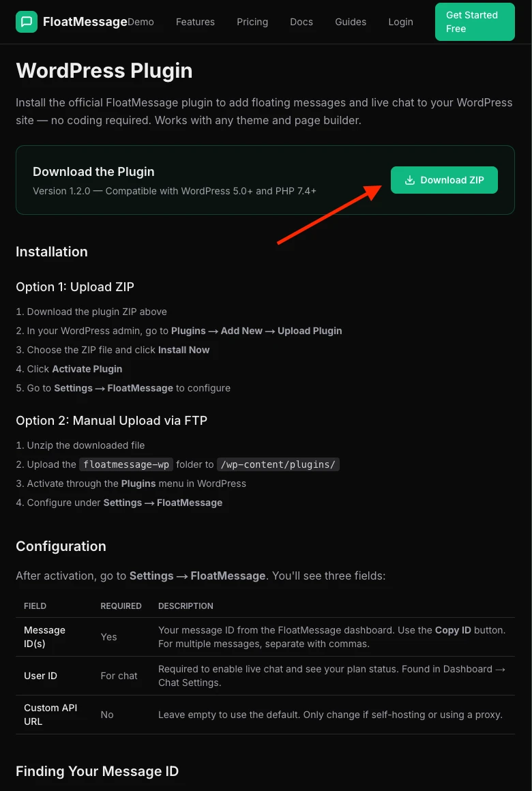Click the Activate Plugin bold text

[87, 370]
